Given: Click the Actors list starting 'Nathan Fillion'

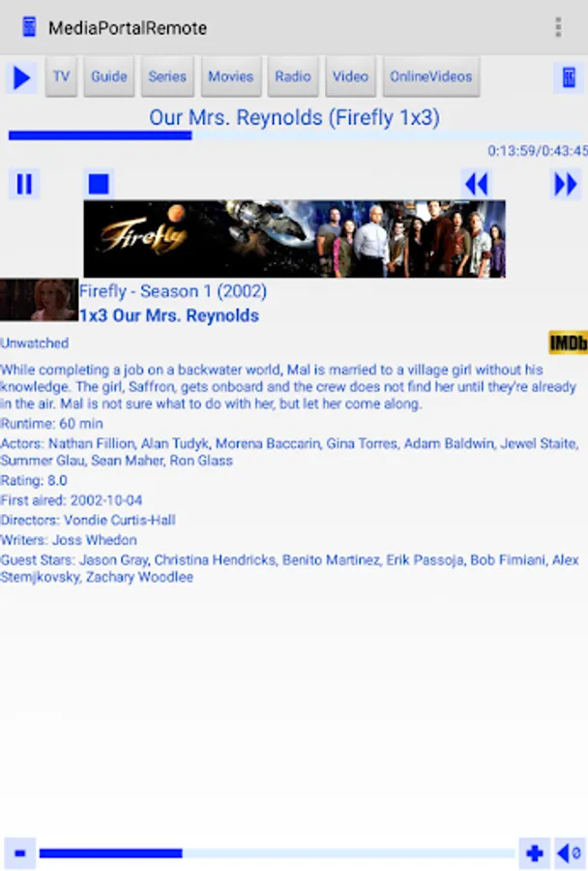Looking at the screenshot, I should pos(289,452).
